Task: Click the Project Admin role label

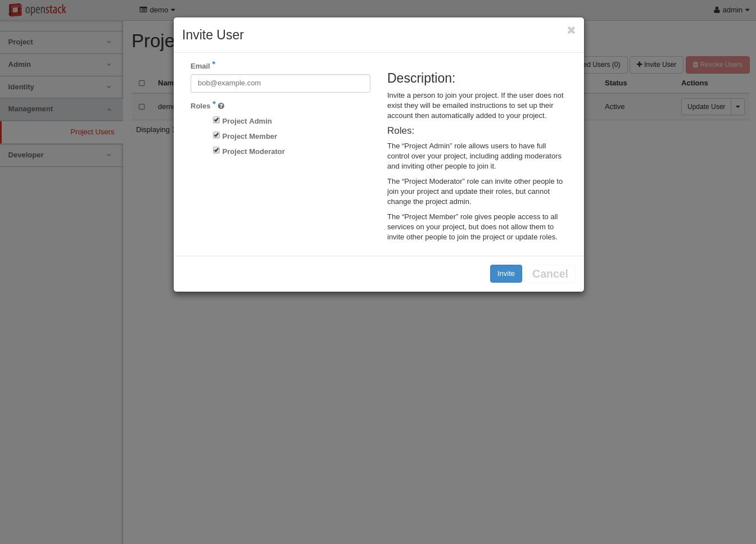Action: (x=247, y=121)
